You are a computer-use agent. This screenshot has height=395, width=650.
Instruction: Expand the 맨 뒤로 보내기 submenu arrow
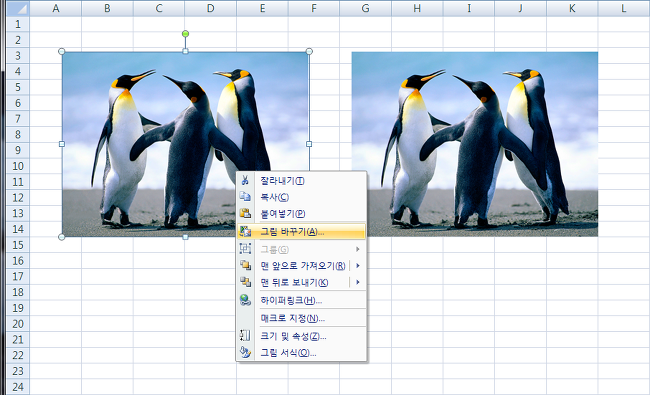pos(358,282)
